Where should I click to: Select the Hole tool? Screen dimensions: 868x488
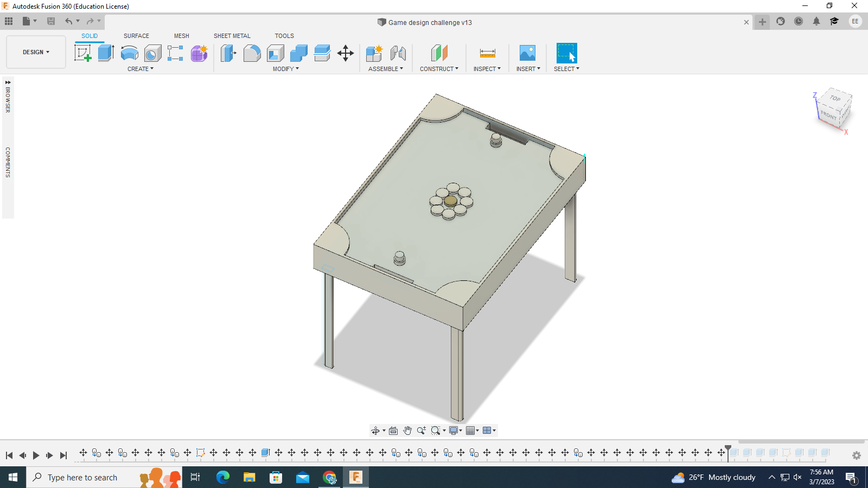coord(151,53)
